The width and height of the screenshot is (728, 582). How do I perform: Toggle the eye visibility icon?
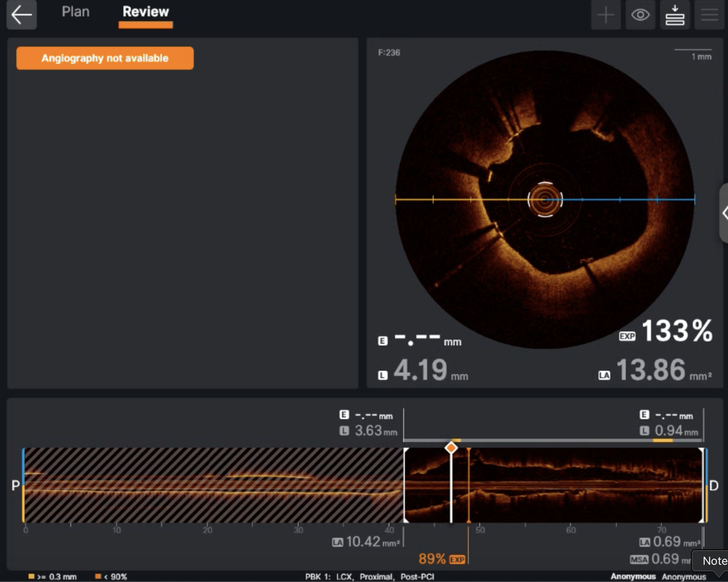coord(640,15)
